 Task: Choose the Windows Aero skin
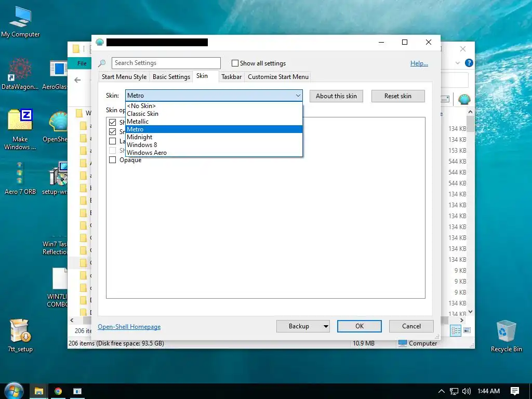214,153
